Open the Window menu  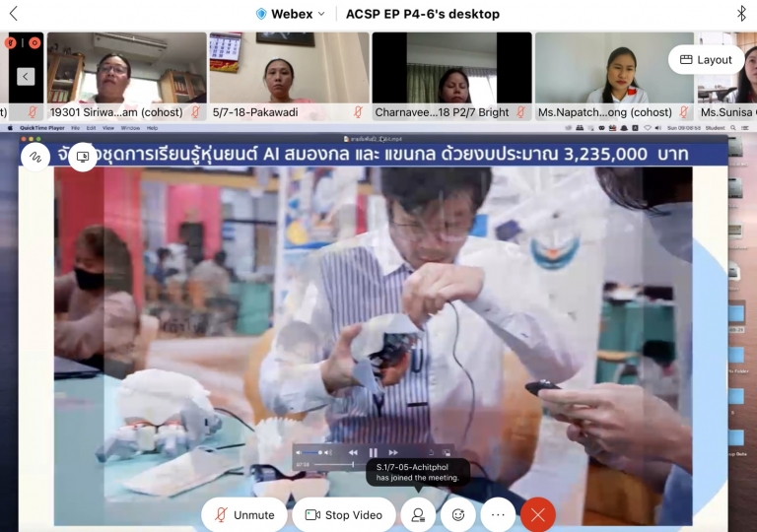coord(130,128)
